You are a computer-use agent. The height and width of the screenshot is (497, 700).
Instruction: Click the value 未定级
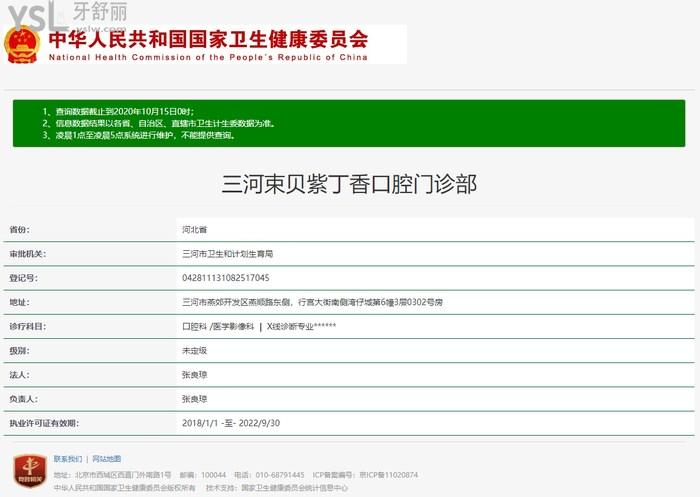click(x=195, y=351)
